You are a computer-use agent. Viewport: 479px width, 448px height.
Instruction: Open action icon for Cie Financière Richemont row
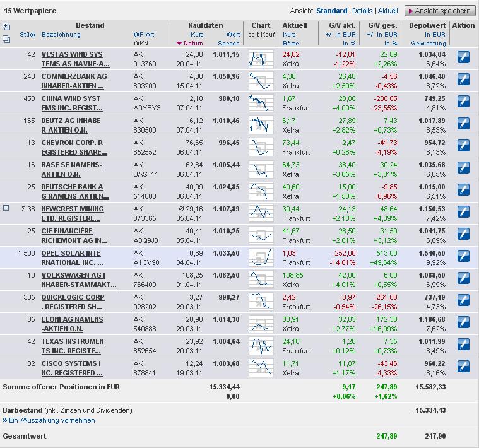[x=463, y=233]
